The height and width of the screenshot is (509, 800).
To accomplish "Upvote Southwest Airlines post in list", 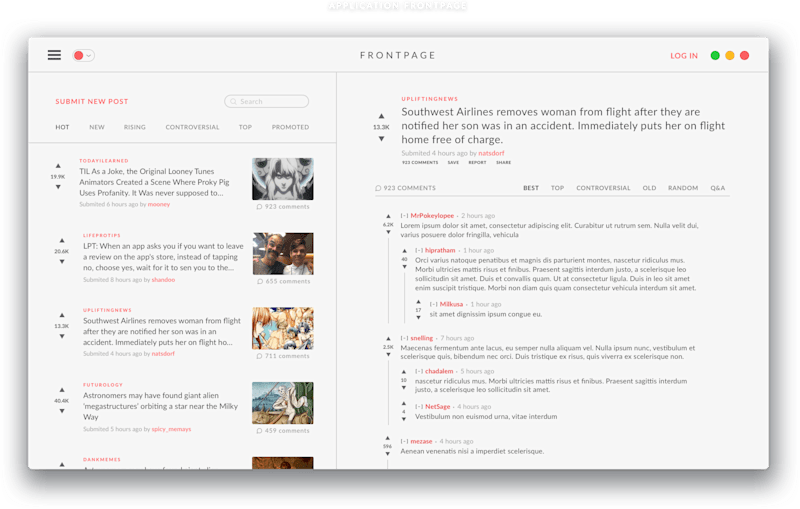I will coord(62,315).
